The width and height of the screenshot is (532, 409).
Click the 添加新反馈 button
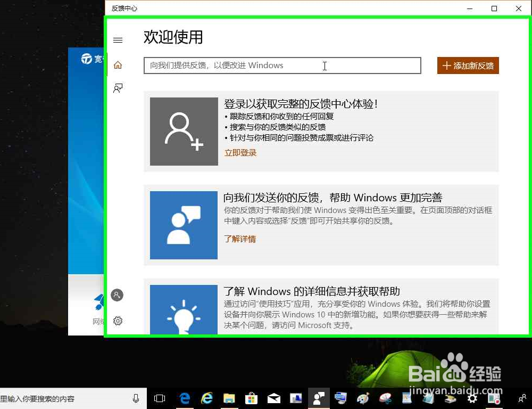[468, 65]
